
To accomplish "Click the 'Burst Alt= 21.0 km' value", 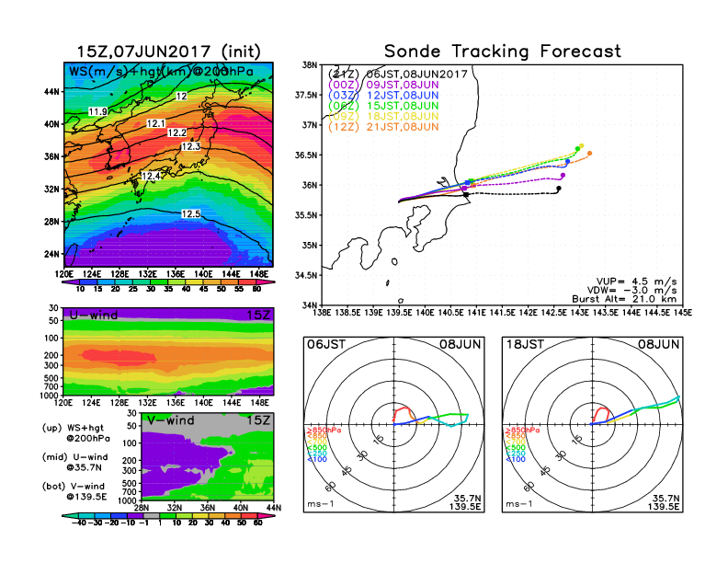I will point(624,299).
